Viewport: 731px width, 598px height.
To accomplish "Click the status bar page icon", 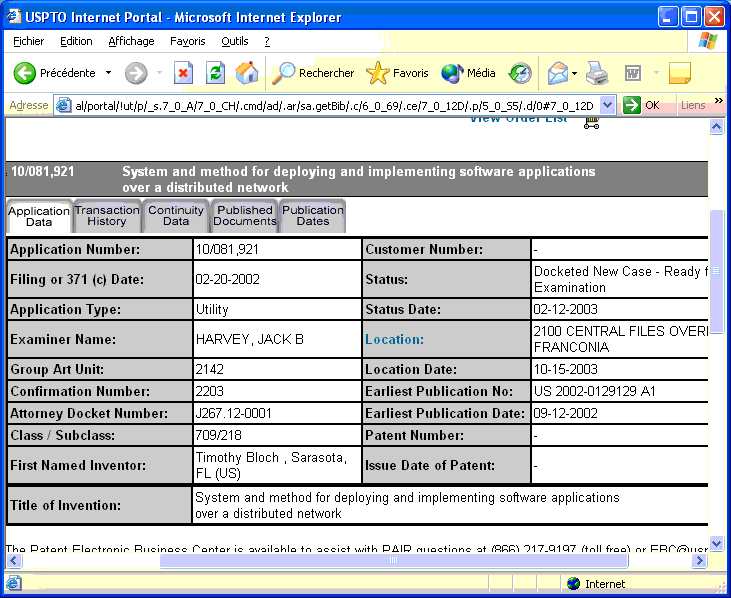I will click(14, 583).
